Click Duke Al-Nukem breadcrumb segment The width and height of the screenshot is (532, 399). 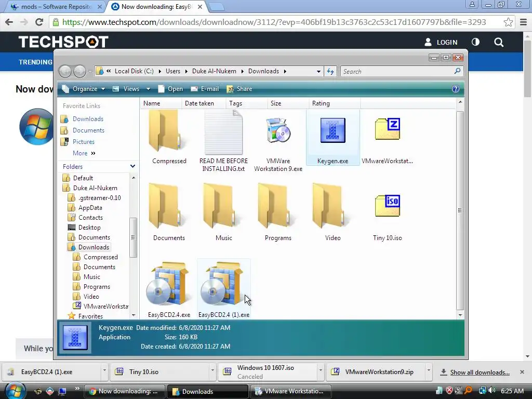(x=214, y=71)
